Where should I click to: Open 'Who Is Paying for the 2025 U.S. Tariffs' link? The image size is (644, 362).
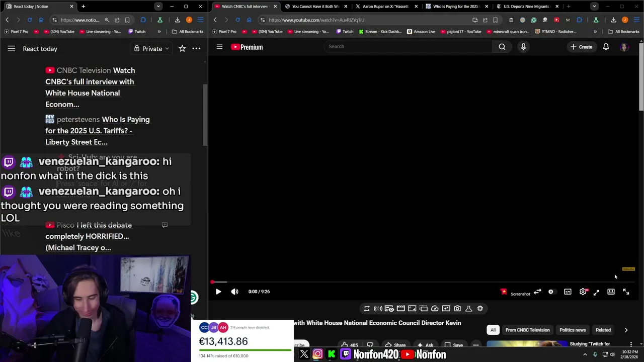(x=98, y=131)
